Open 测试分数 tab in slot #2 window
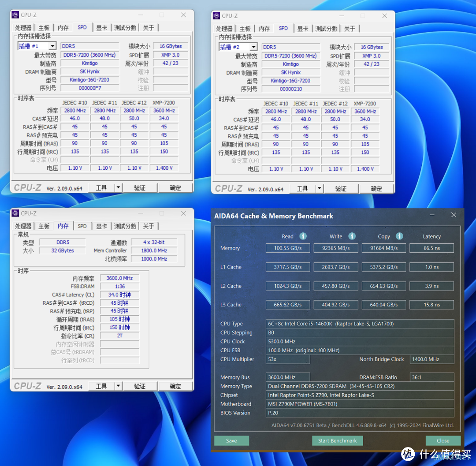476x466 pixels. pyautogui.click(x=326, y=29)
